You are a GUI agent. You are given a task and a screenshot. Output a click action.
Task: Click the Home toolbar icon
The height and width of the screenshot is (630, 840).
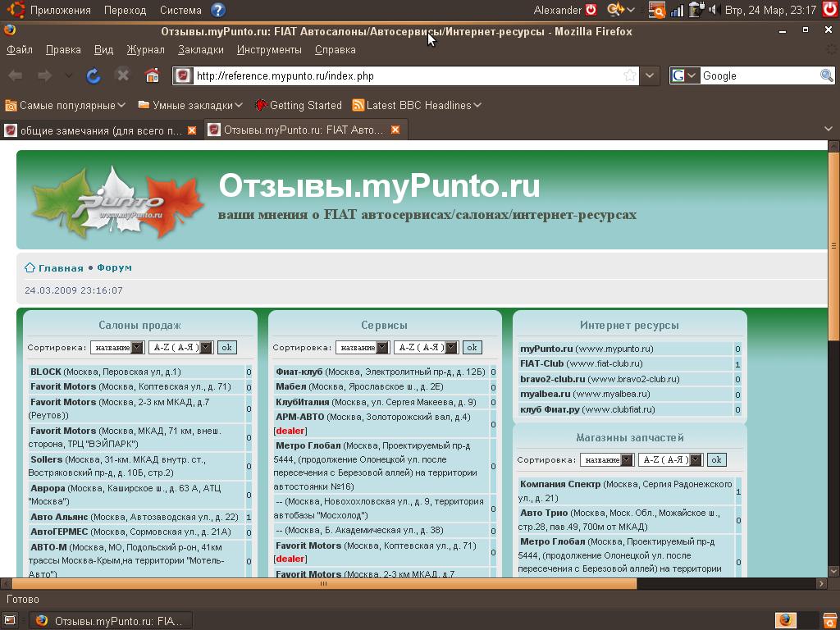coord(152,75)
